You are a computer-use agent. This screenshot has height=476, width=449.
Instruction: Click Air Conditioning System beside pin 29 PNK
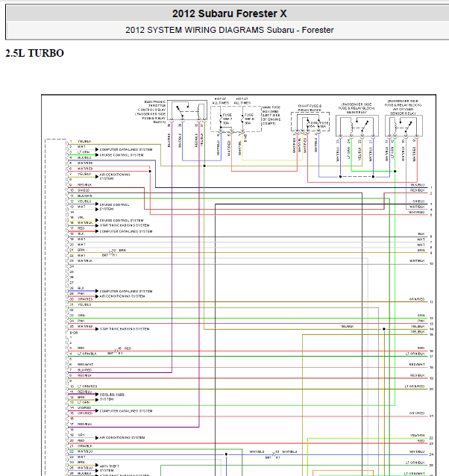122,296
